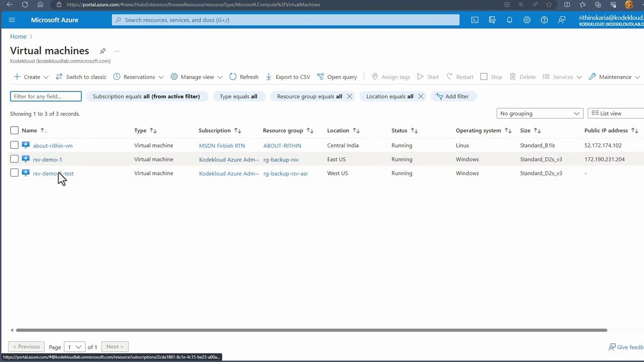
Task: Click Refresh in the command bar
Action: (244, 77)
